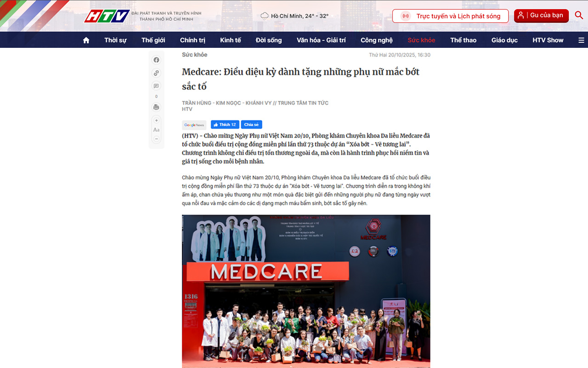Open the Gu của bạn account button
This screenshot has width=588, height=368.
coord(541,16)
